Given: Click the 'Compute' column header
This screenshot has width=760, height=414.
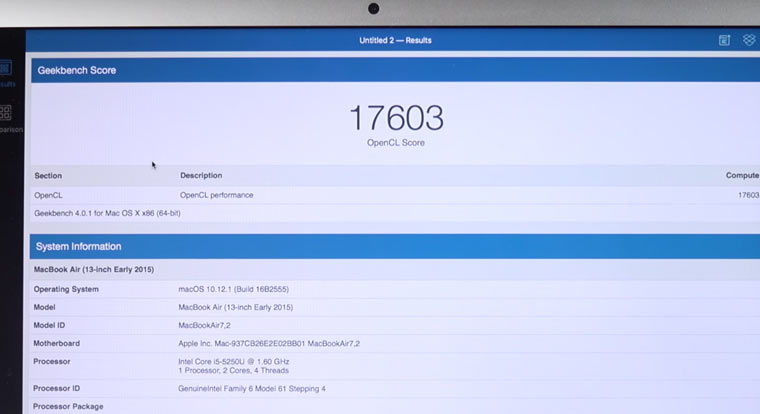Looking at the screenshot, I should (742, 175).
